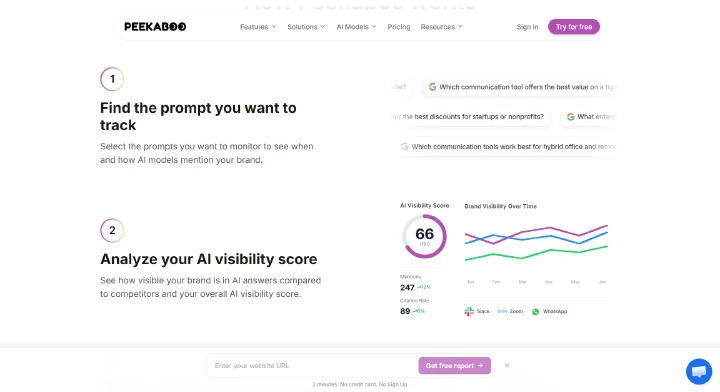The image size is (720, 392).
Task: Open the blue chat widget icon
Action: (x=699, y=371)
